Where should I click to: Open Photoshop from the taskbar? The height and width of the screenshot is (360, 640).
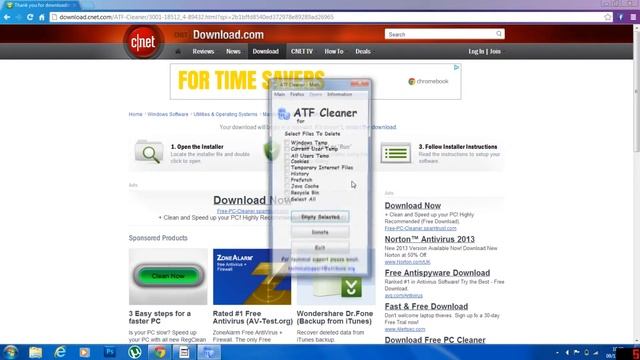[x=109, y=352]
